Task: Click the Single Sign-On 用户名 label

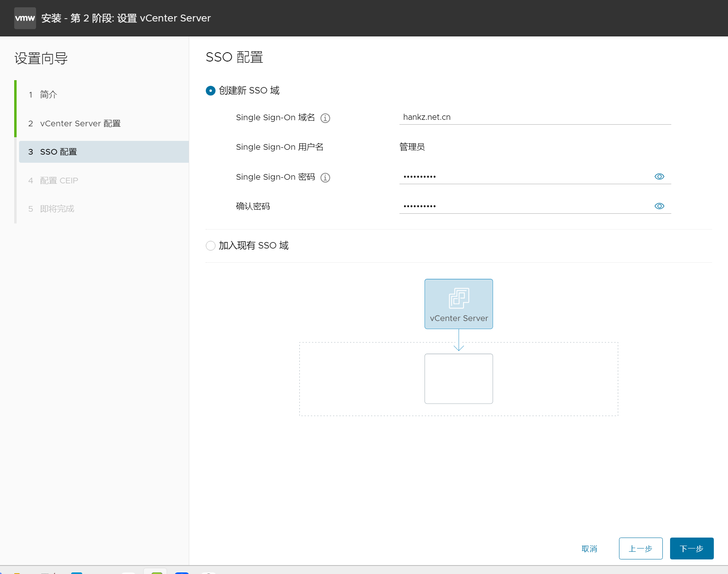Action: pyautogui.click(x=280, y=147)
